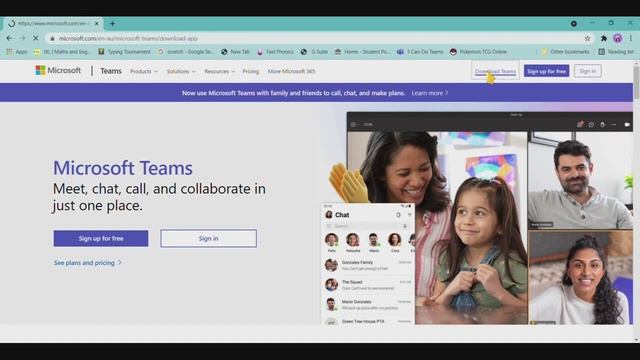The height and width of the screenshot is (360, 640).
Task: Click header Sign in button
Action: point(588,71)
